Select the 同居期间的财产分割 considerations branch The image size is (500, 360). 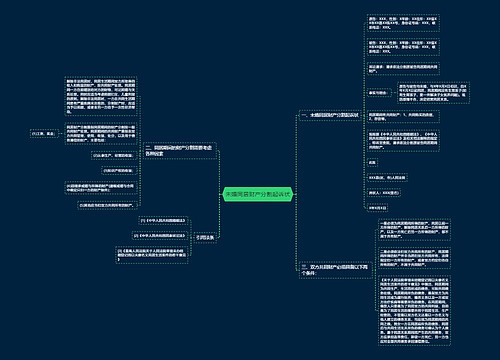(x=180, y=151)
